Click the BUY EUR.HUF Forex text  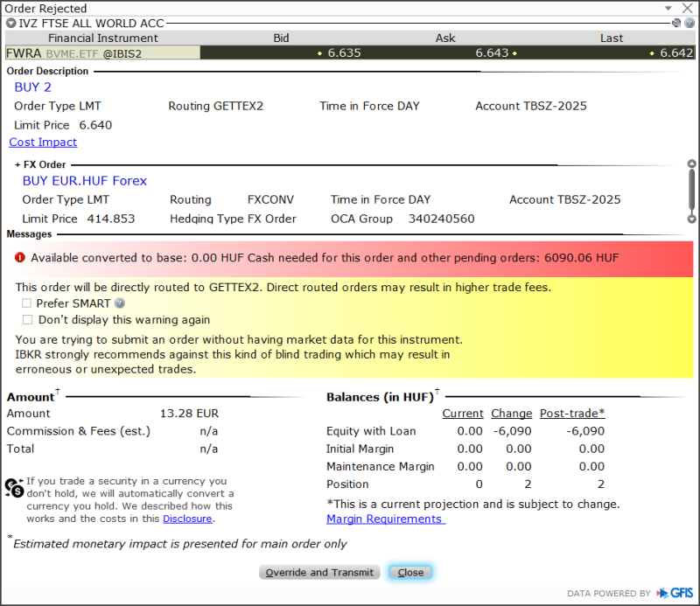tap(85, 181)
